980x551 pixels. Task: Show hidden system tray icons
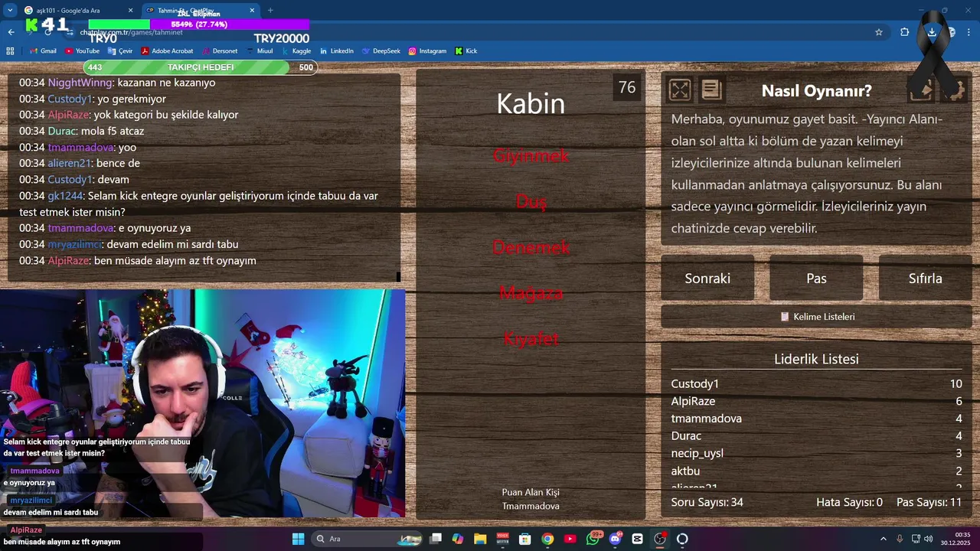pos(883,539)
